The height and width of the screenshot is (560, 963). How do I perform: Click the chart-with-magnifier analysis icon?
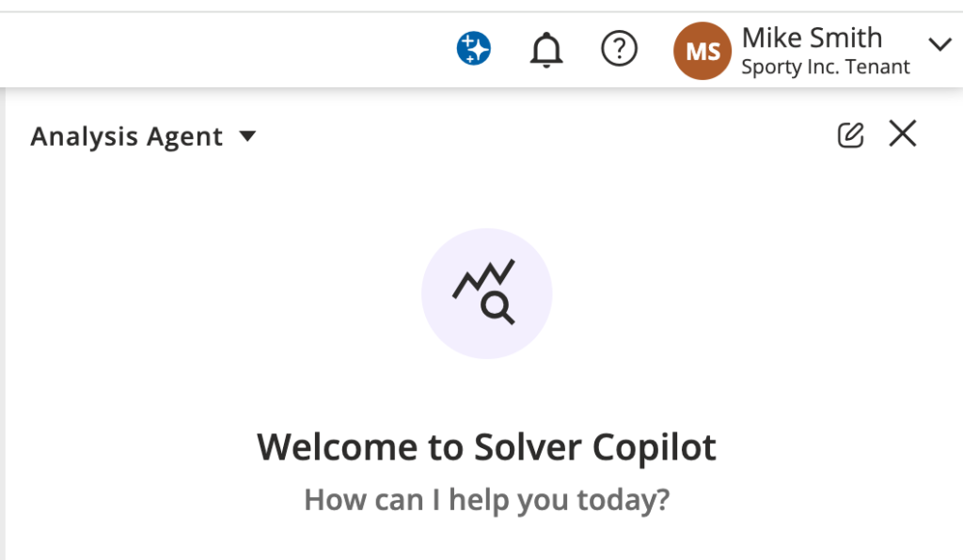tap(485, 292)
